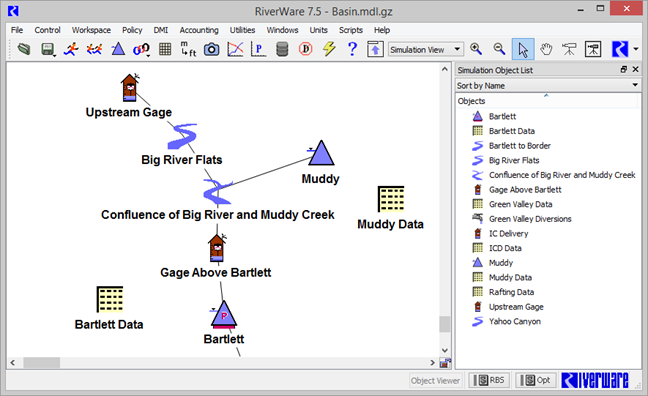
Task: Open multiple run management runners icon
Action: (x=95, y=49)
